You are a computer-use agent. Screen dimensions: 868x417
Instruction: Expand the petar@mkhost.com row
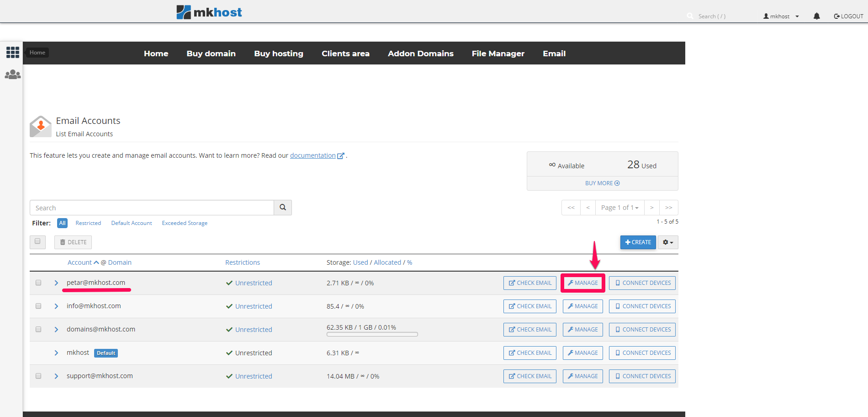[x=56, y=283]
